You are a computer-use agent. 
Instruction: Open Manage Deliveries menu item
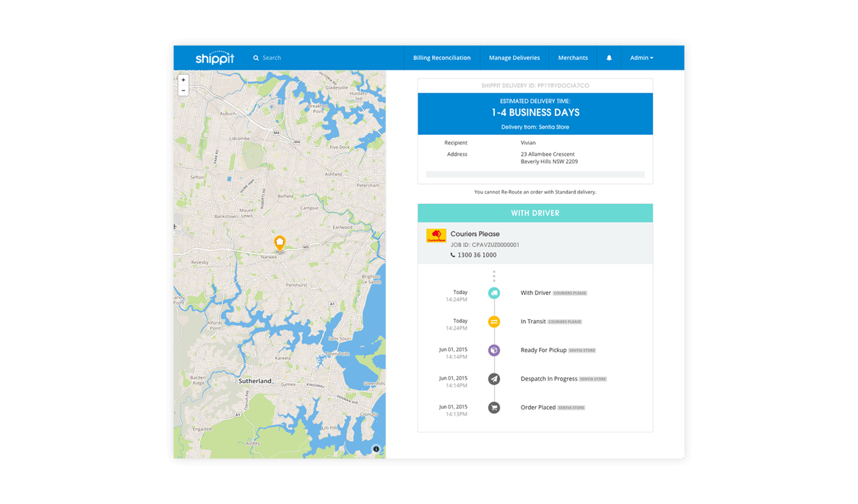click(x=514, y=58)
